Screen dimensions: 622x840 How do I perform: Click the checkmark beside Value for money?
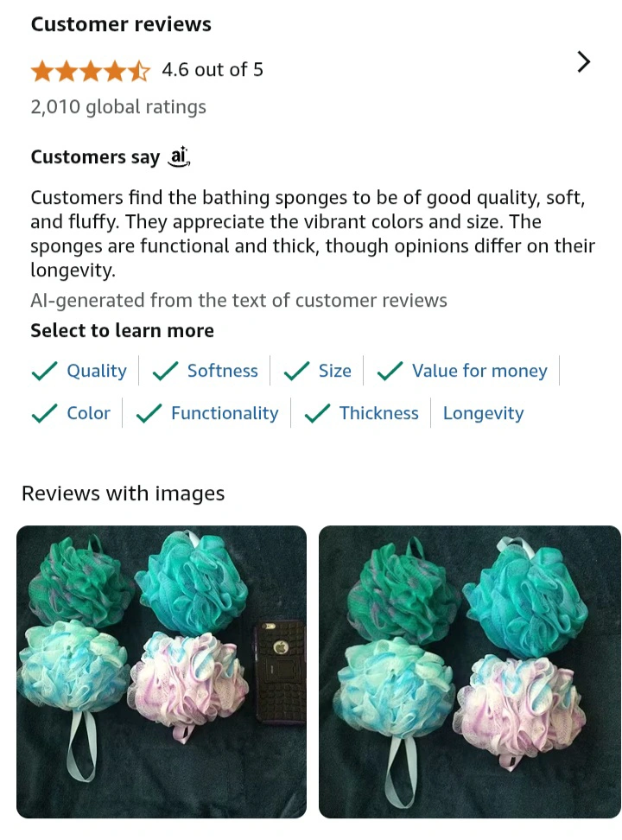(390, 370)
